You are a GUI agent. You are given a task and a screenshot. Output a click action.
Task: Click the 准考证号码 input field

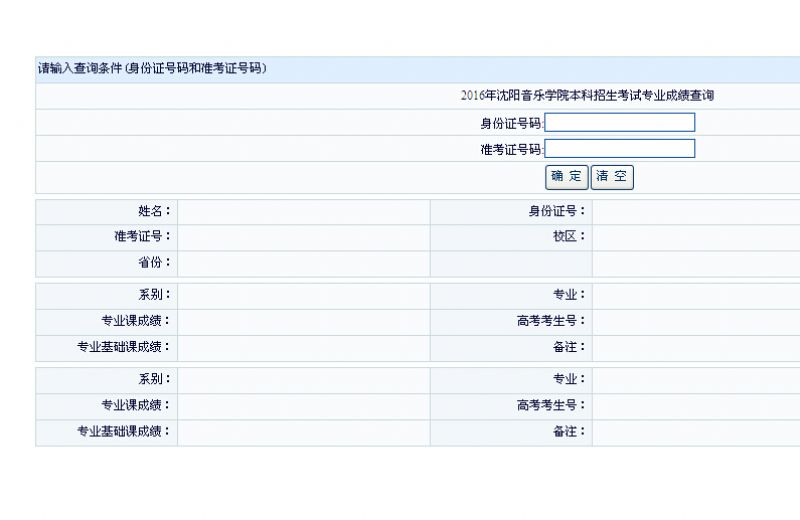point(619,149)
